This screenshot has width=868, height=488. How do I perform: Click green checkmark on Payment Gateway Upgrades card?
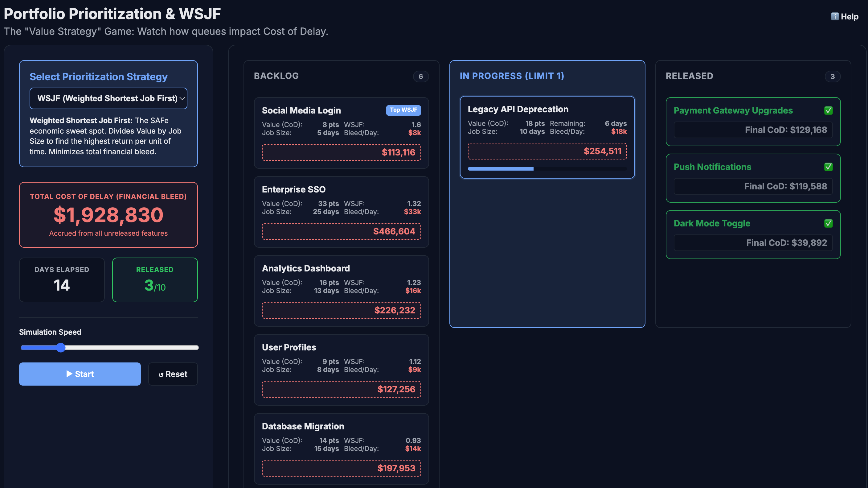click(828, 111)
